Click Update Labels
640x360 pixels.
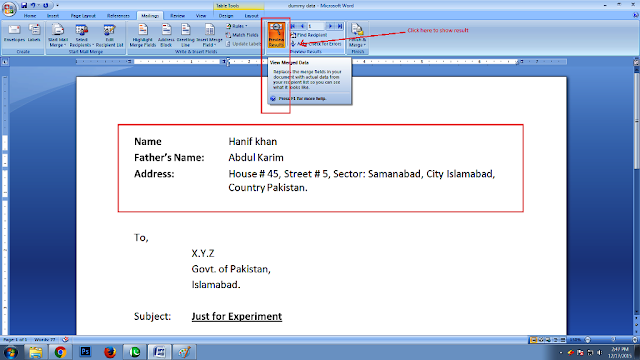(x=243, y=44)
